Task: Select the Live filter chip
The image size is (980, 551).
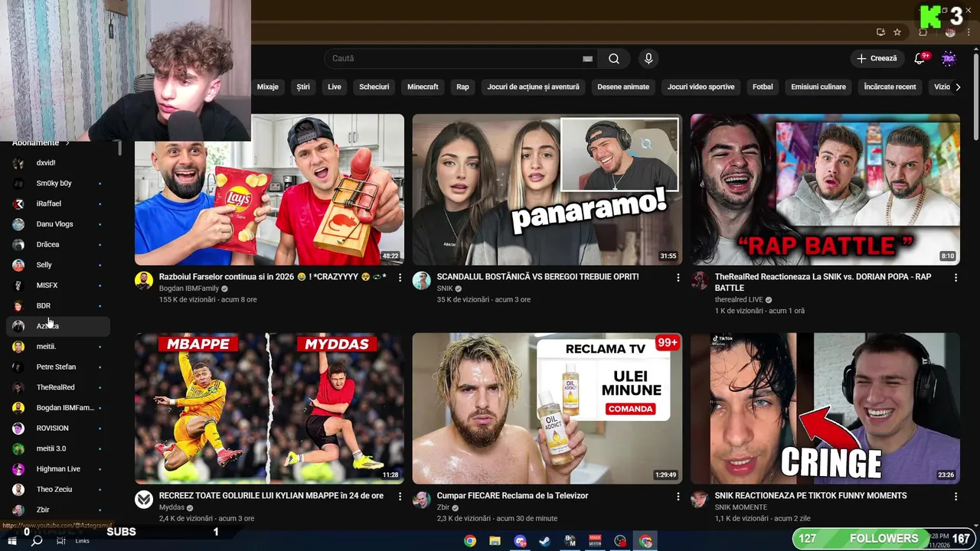Action: point(335,87)
